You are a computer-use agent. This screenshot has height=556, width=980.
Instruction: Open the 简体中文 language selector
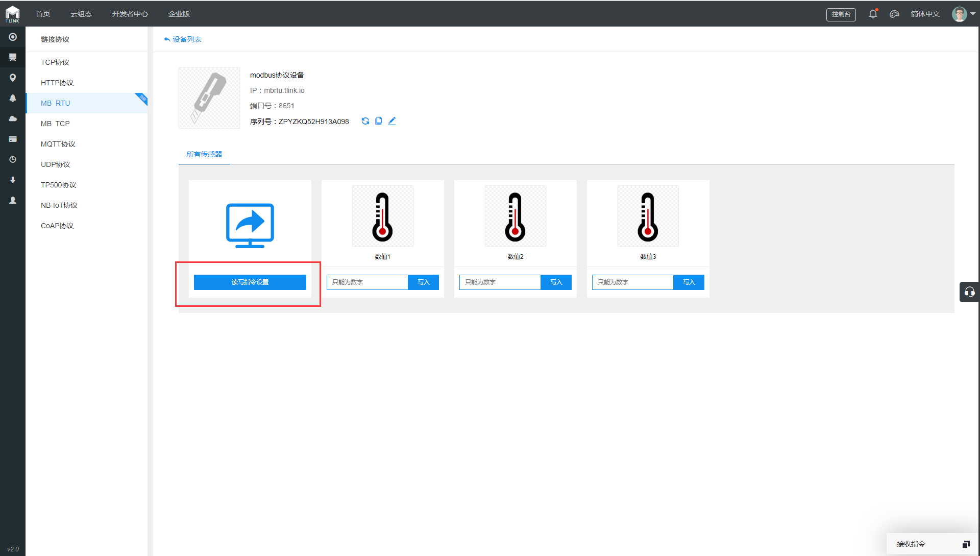925,14
